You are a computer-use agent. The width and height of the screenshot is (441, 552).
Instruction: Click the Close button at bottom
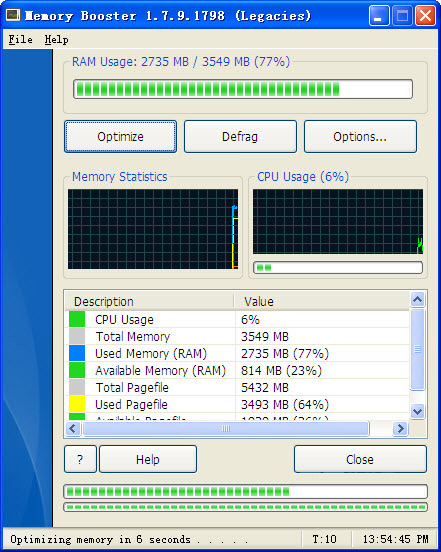360,459
